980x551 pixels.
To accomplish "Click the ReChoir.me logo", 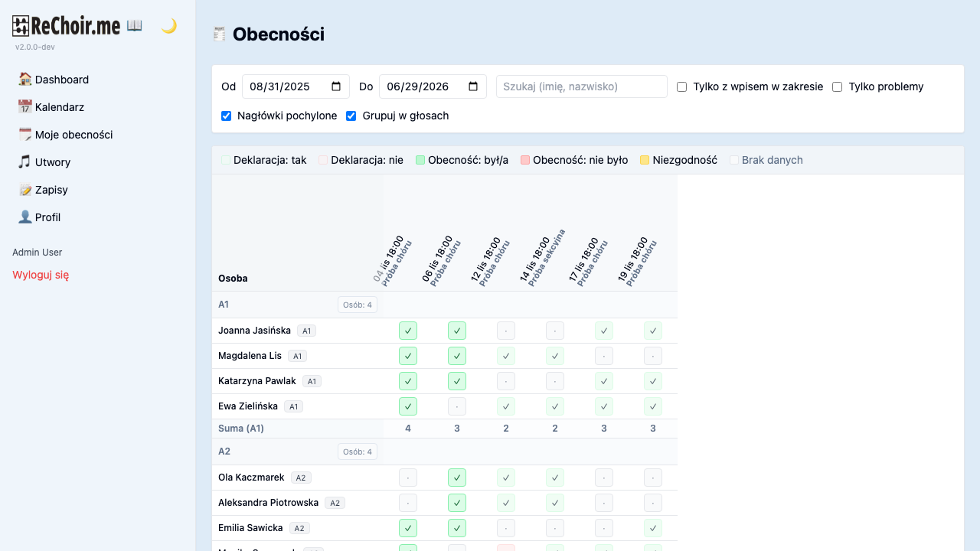I will pos(67,26).
